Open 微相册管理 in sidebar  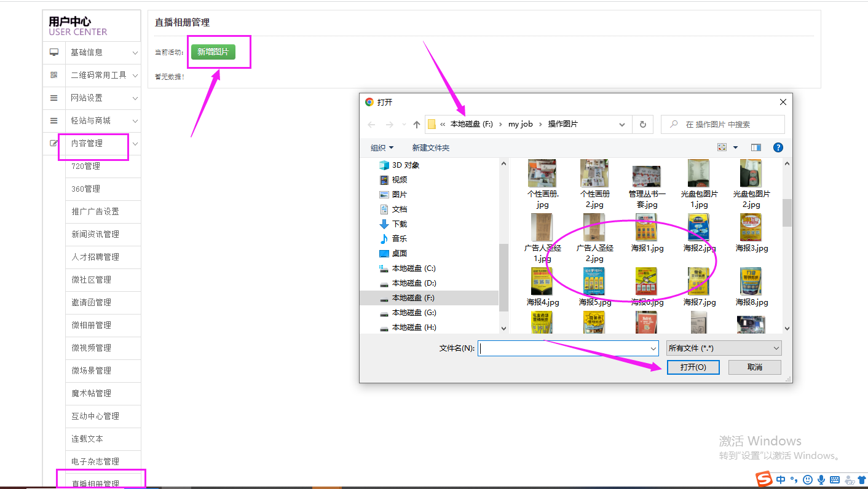(x=91, y=325)
